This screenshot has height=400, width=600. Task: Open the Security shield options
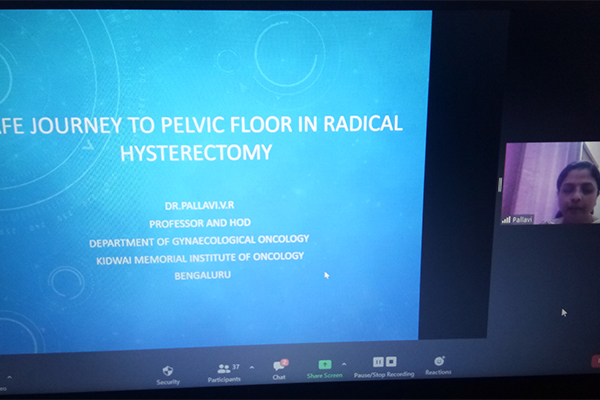pos(168,369)
